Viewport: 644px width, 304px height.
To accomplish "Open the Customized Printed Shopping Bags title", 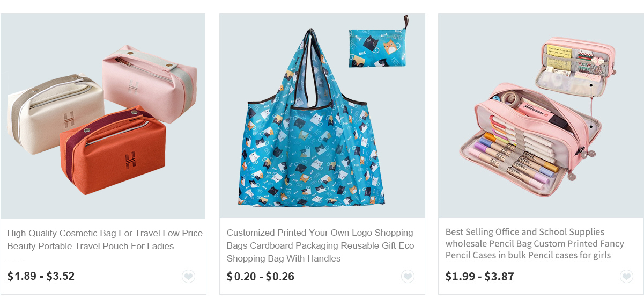I will point(321,245).
